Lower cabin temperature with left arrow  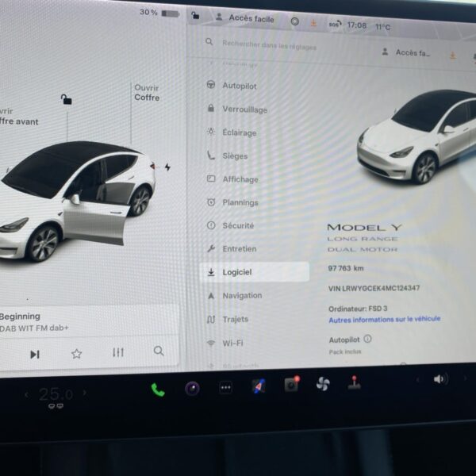click(x=27, y=395)
